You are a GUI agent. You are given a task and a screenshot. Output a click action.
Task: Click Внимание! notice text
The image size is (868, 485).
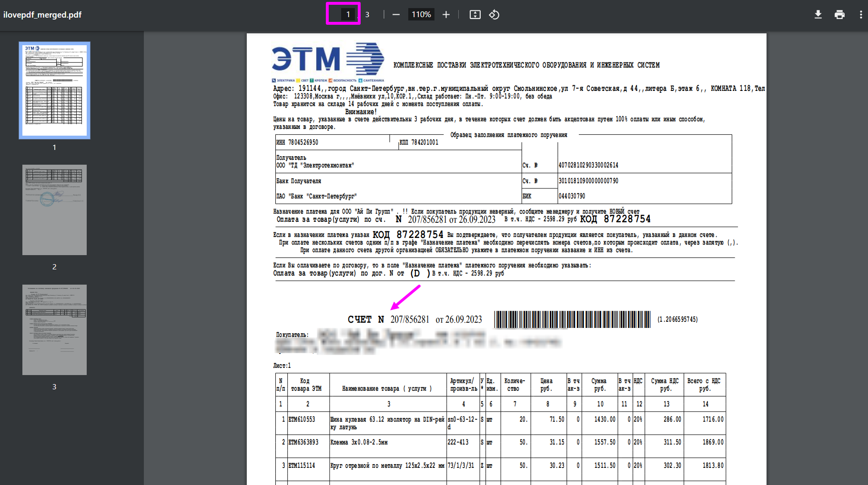tap(361, 112)
